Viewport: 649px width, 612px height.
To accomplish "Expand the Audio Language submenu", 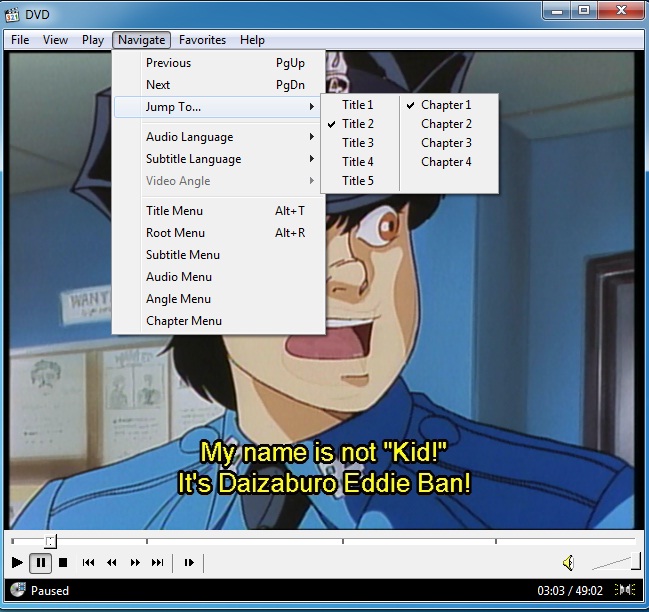I will (x=218, y=137).
